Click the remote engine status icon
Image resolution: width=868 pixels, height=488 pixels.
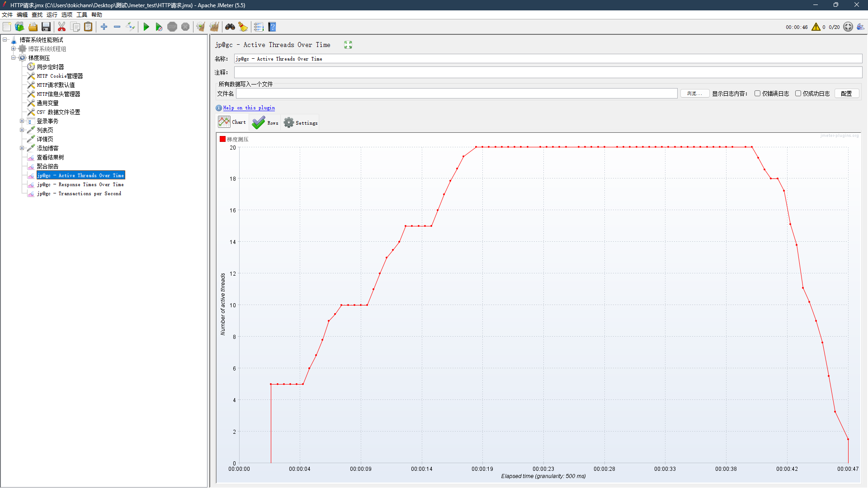point(848,27)
